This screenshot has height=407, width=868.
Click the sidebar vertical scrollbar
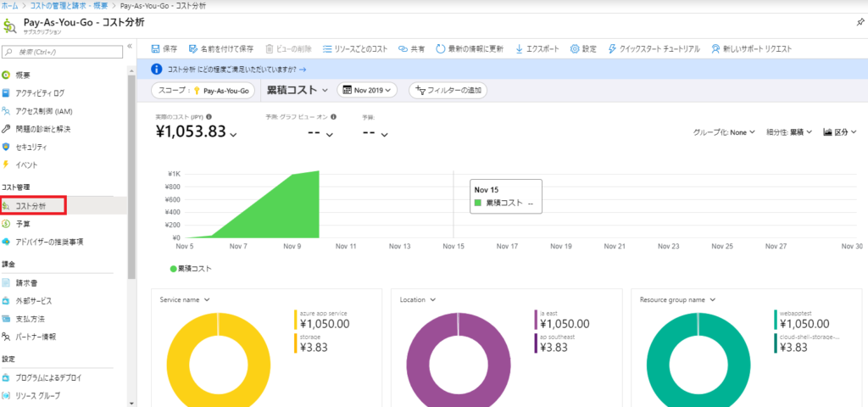[131, 177]
